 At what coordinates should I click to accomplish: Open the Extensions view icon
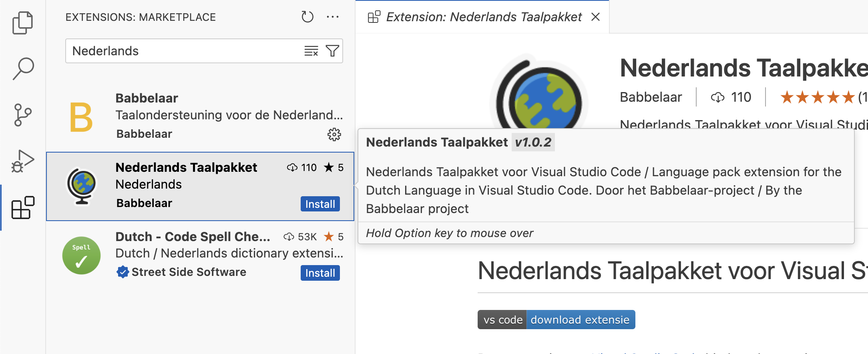(x=23, y=207)
